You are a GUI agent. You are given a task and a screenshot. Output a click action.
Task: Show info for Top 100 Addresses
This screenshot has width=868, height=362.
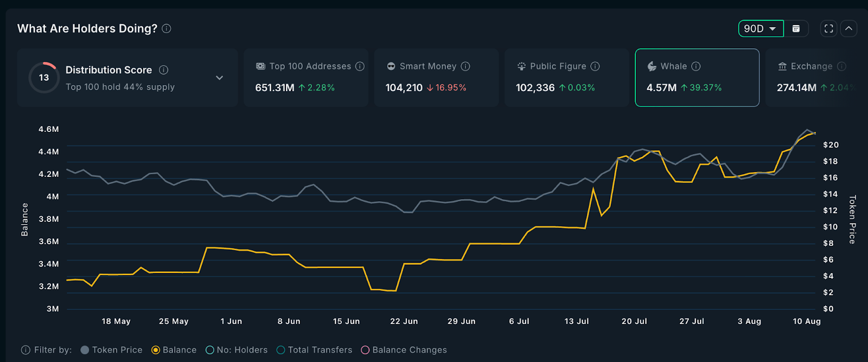(360, 66)
